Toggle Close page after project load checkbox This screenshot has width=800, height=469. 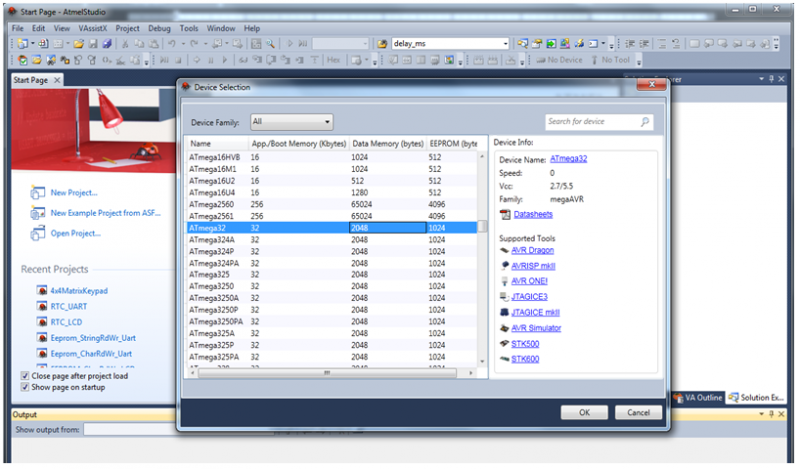coord(24,376)
